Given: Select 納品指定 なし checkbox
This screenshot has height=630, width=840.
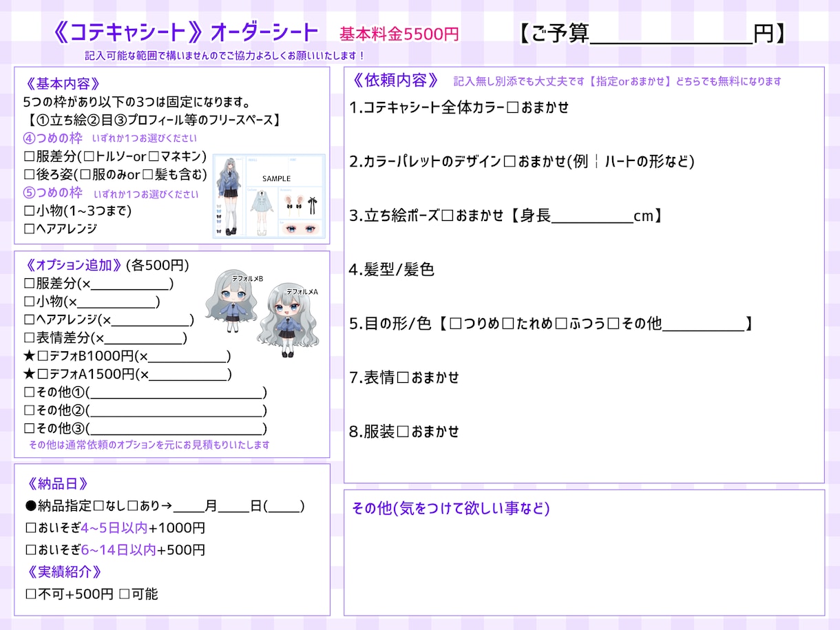Looking at the screenshot, I should (x=98, y=506).
